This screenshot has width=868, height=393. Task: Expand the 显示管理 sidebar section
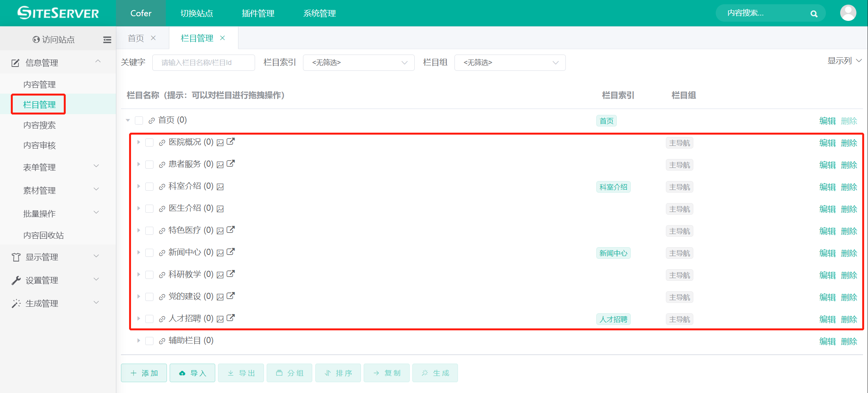point(58,257)
